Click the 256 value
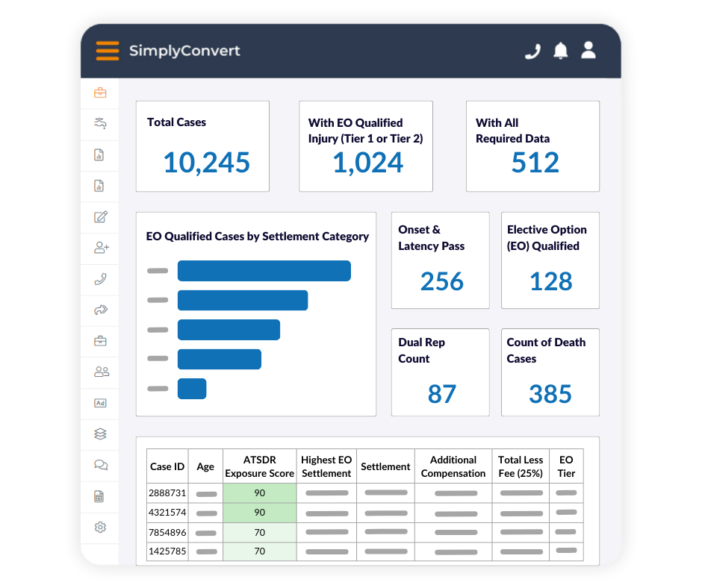The height and width of the screenshot is (588, 702). coord(442,281)
